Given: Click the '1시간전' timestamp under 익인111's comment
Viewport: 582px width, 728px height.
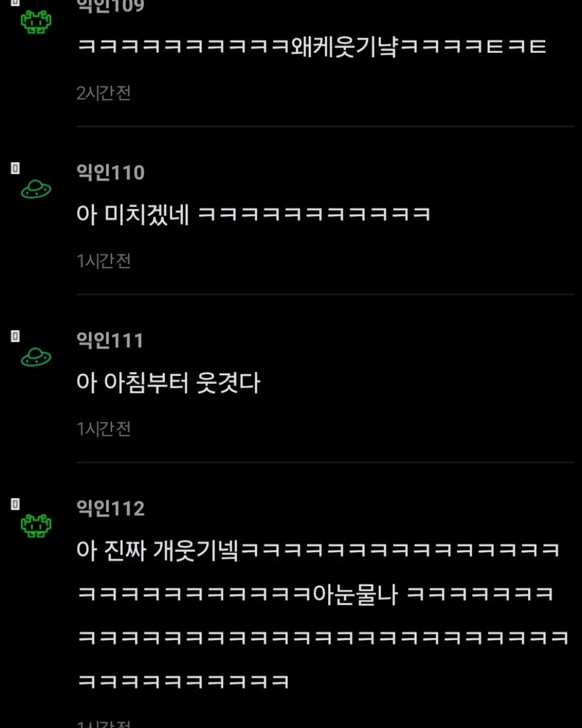Looking at the screenshot, I should click(103, 429).
